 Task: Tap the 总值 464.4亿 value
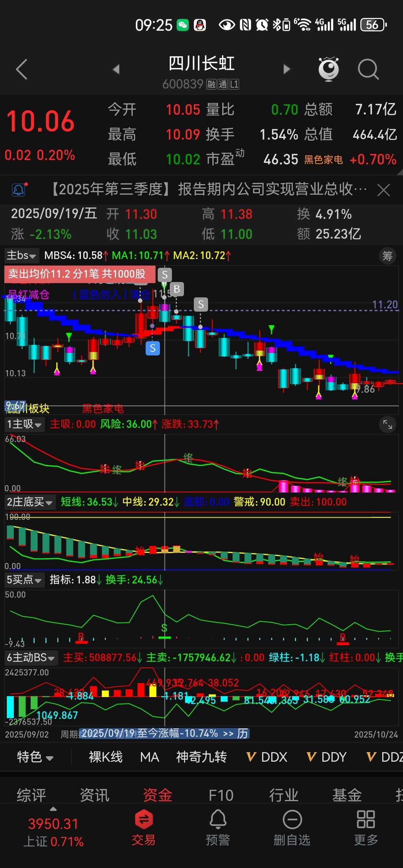point(375,134)
